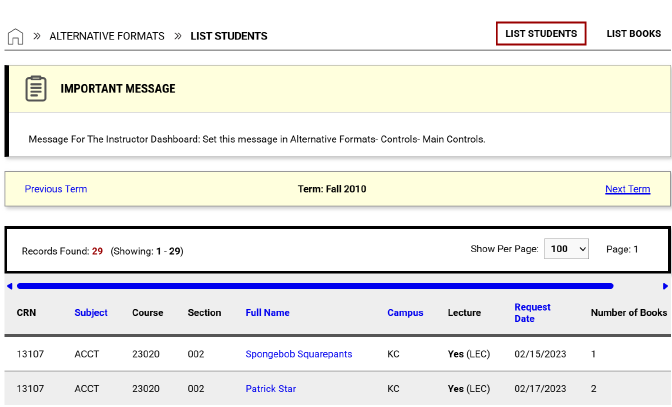
Task: Go to the home icon in breadcrumb
Action: 15,36
